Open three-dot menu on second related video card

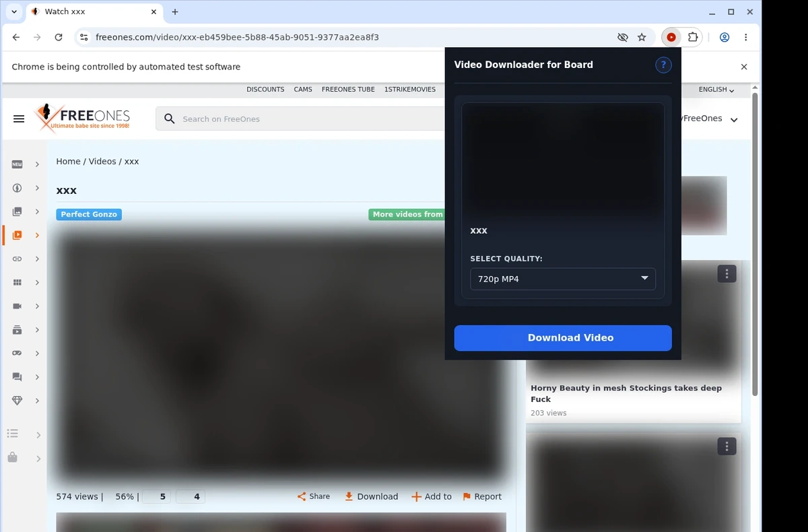(727, 446)
